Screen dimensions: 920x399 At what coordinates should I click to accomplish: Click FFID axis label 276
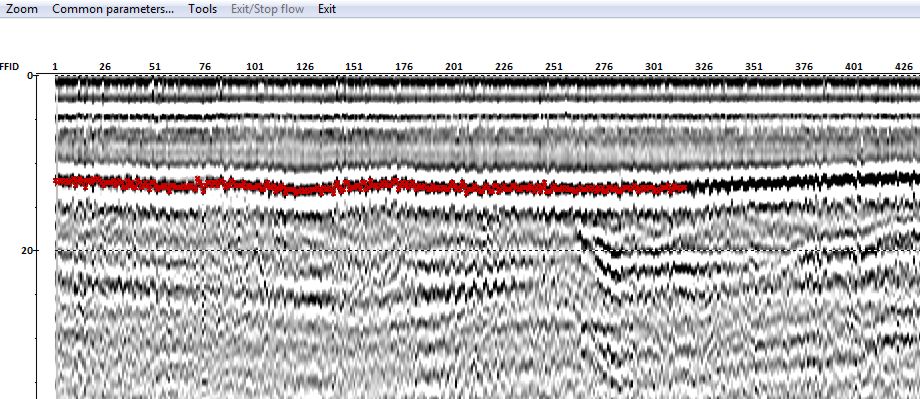coord(604,67)
